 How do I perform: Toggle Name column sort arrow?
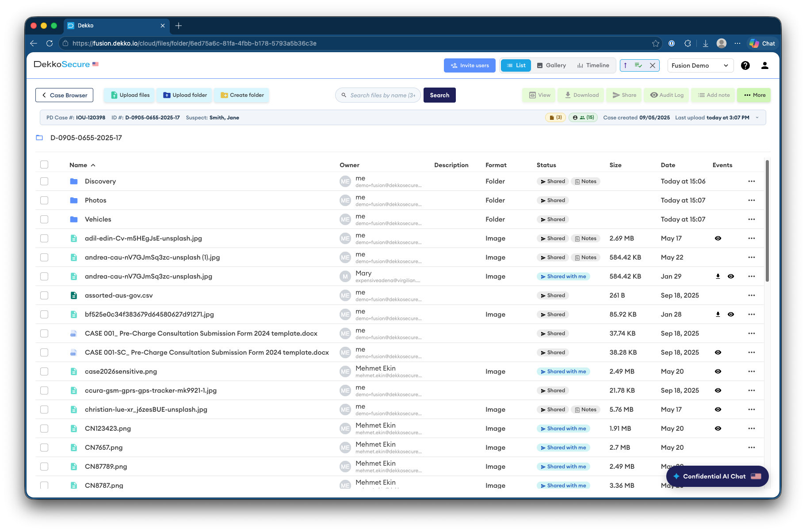pyautogui.click(x=93, y=165)
